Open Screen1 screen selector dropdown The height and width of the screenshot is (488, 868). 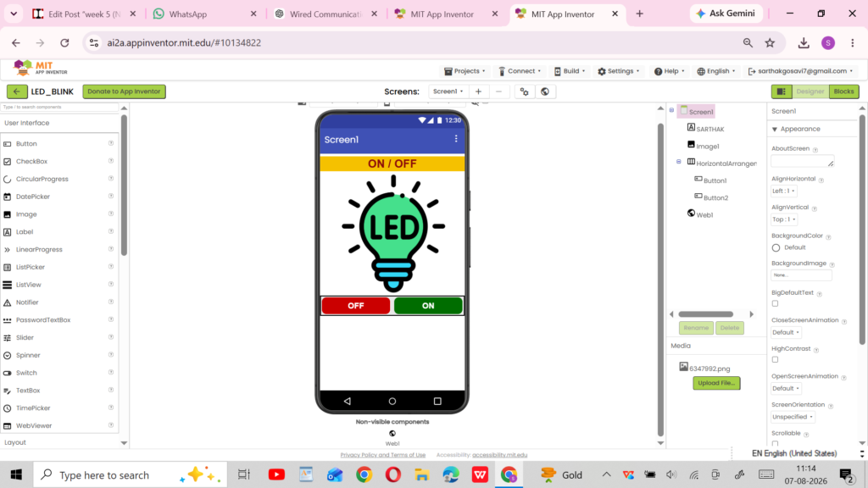click(x=448, y=91)
